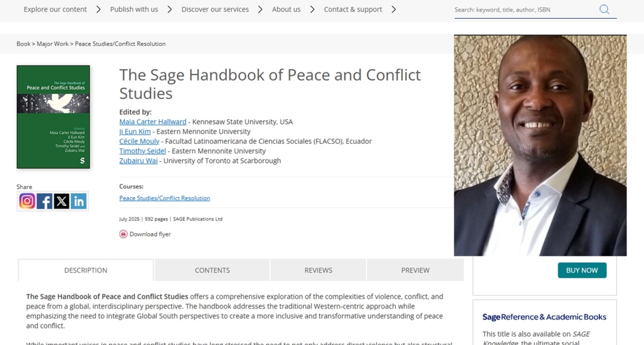Switch to the Contents tab
Viewport: 644px width, 345px height.
[x=212, y=270]
